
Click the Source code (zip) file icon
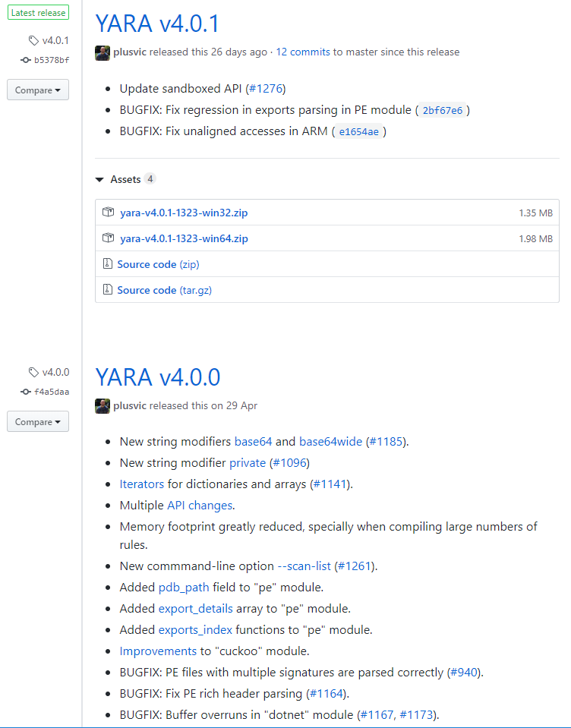pos(108,263)
